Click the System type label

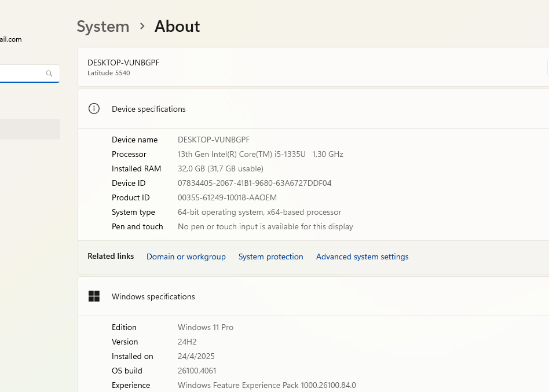(x=133, y=212)
